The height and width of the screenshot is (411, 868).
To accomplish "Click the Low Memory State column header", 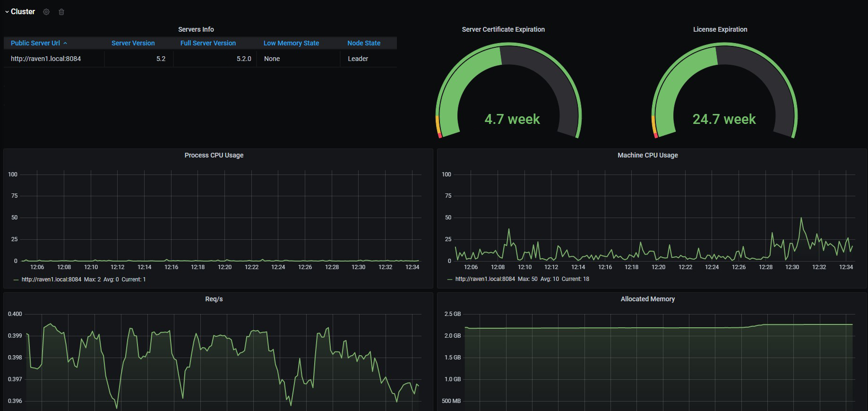I will (291, 43).
